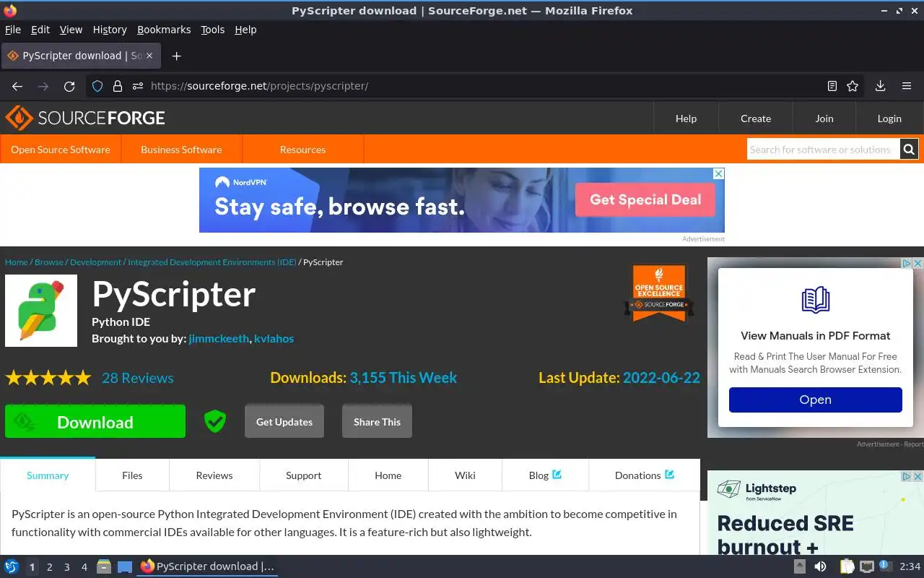Open the kvlahos author link
Image resolution: width=924 pixels, height=578 pixels.
274,338
